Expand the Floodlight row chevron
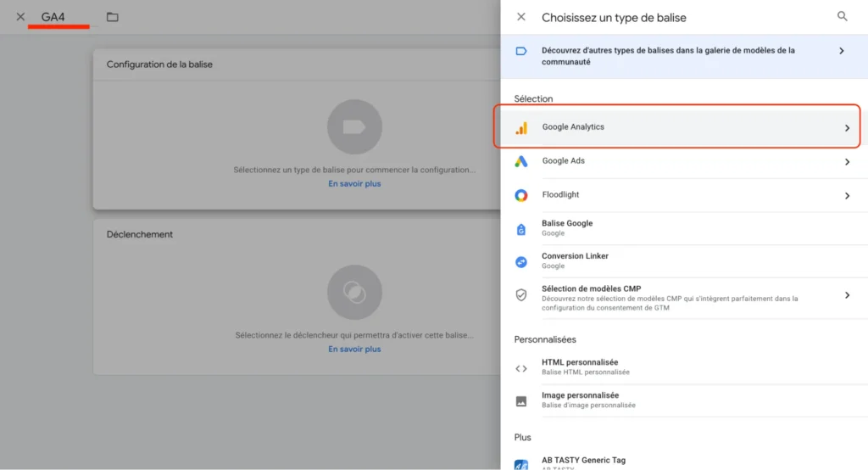Screen dimensions: 868x470 tap(847, 196)
